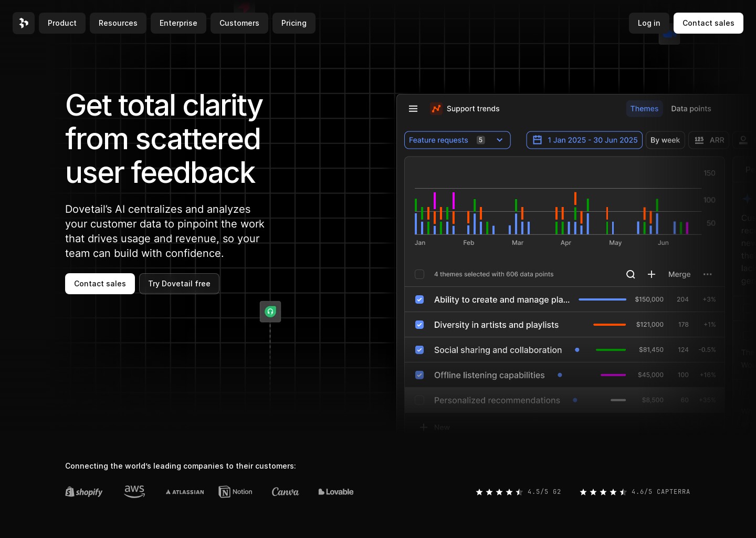Toggle the select-all themes checkbox

(419, 274)
